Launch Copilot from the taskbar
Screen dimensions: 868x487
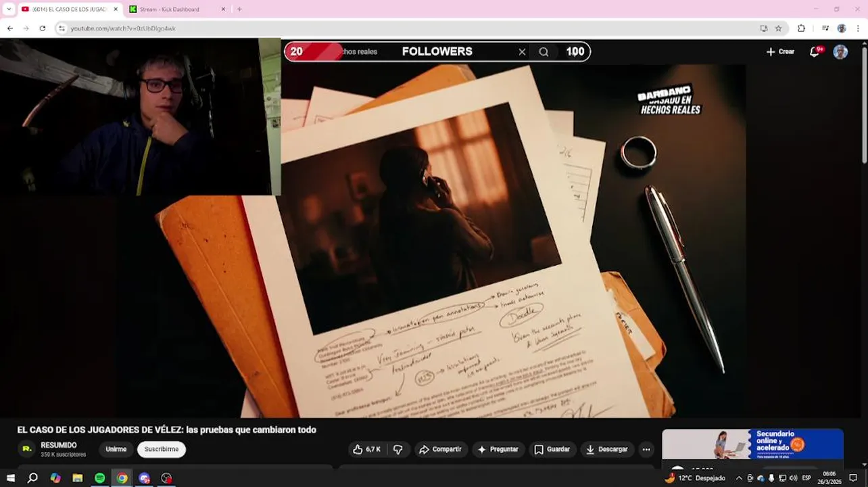click(x=55, y=478)
